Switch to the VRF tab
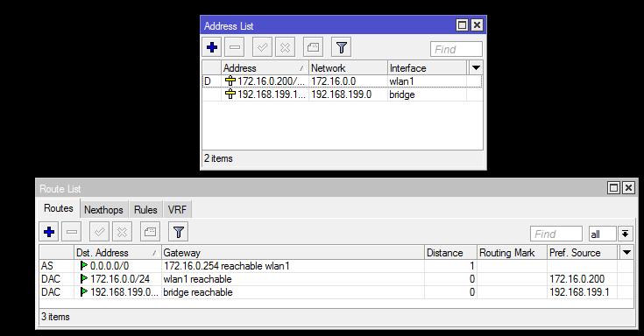The width and height of the screenshot is (644, 336). pos(177,210)
